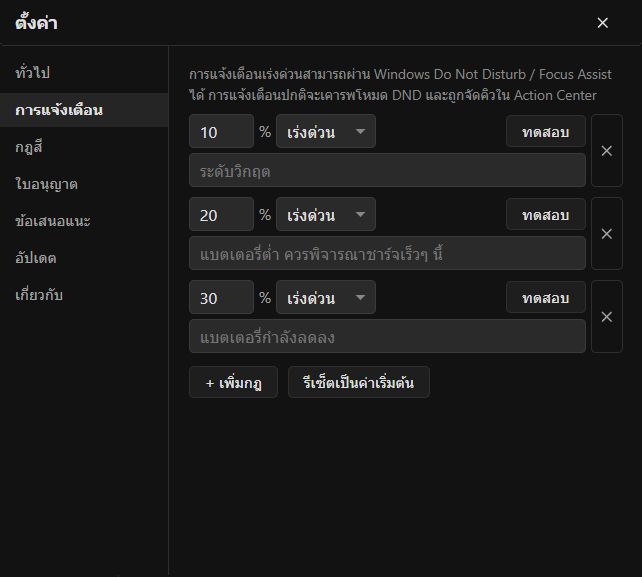
Task: Click ทดสอบ button for the 20% rule
Action: (x=546, y=214)
